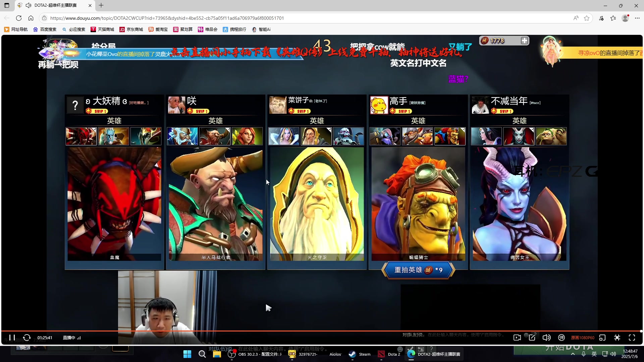Click the 血魔 large hero portrait
The height and width of the screenshot is (362, 644).
114,204
